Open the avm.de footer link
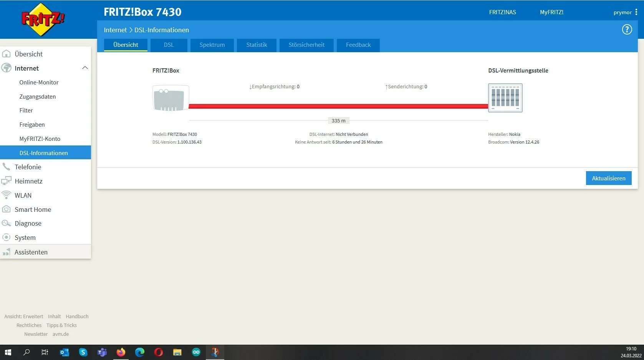Screen dimensions: 644x360 tap(61, 334)
